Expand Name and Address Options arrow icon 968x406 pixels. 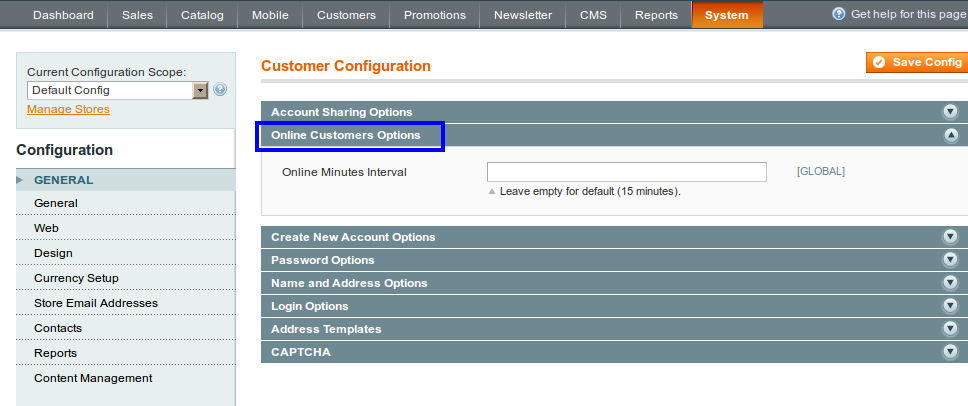tap(950, 283)
